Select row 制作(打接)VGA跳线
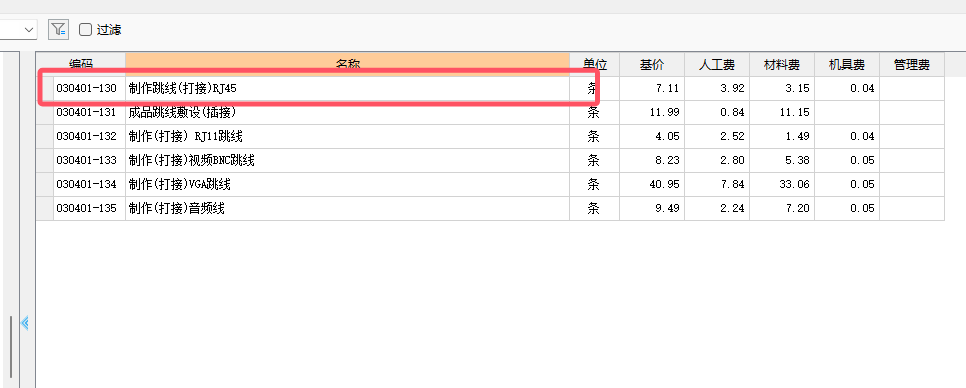 click(x=490, y=184)
